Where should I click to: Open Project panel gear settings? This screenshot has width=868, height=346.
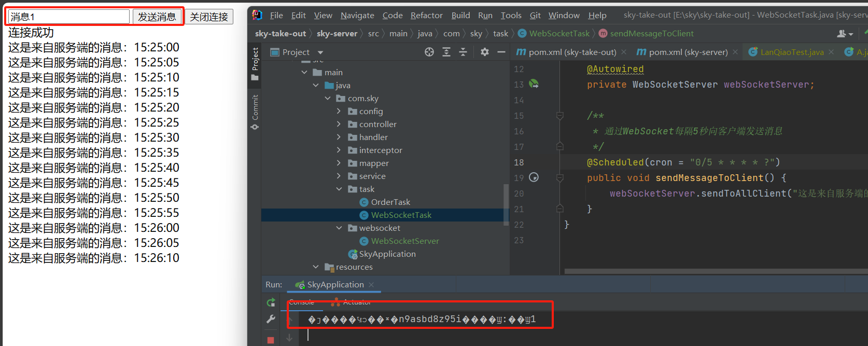coord(485,52)
